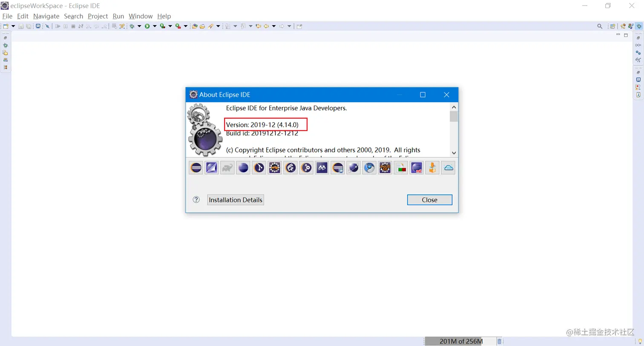Click the help question mark in About dialog

[196, 200]
